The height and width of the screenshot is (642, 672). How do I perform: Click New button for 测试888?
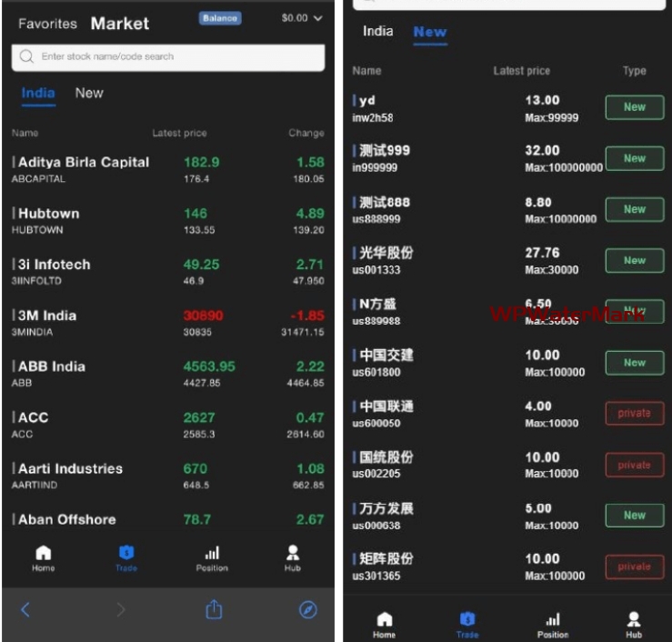click(x=635, y=209)
